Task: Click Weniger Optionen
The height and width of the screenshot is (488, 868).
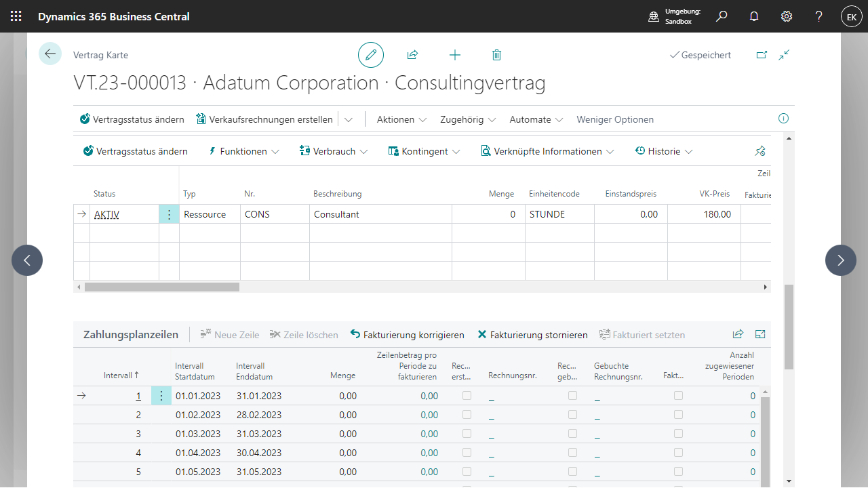Action: click(615, 119)
